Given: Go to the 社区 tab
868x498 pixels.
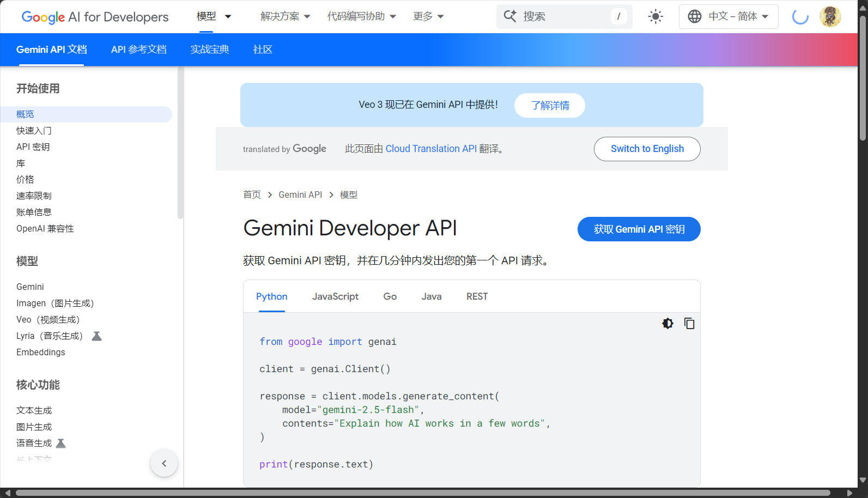Looking at the screenshot, I should (x=263, y=50).
